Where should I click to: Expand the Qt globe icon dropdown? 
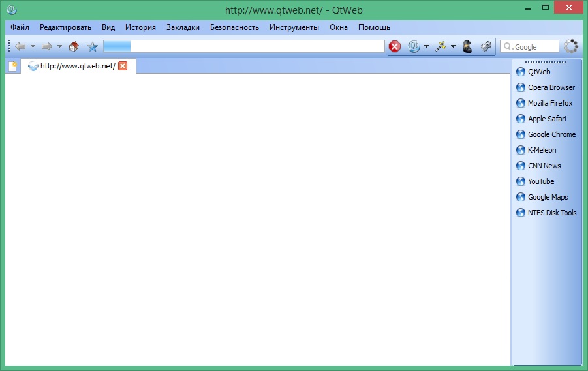[x=426, y=46]
